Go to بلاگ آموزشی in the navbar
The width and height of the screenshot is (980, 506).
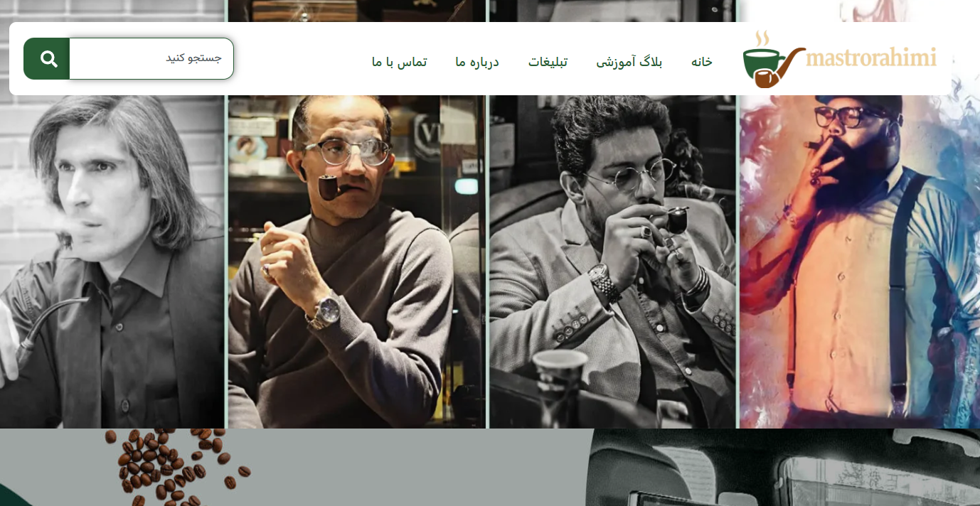(x=629, y=62)
